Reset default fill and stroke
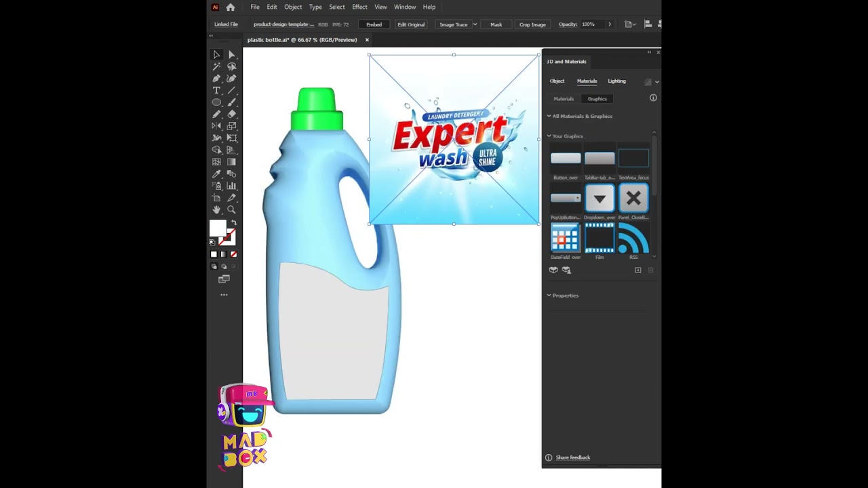 point(212,242)
